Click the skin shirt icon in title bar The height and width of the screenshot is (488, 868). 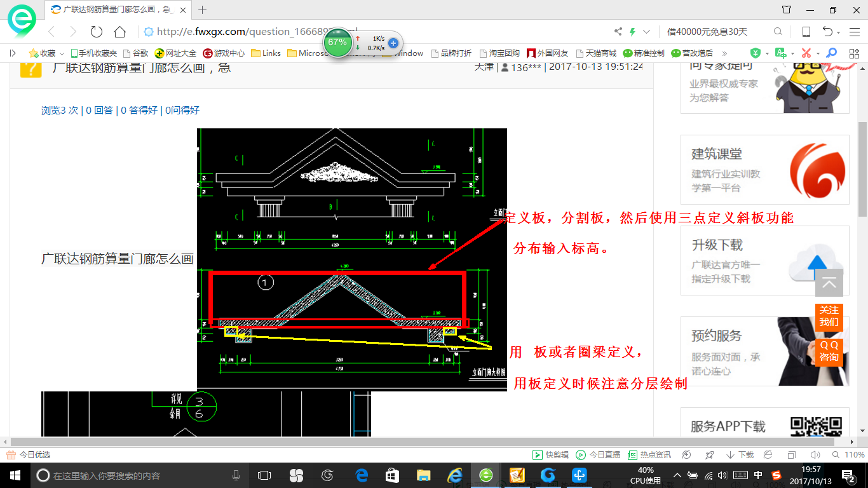(787, 10)
